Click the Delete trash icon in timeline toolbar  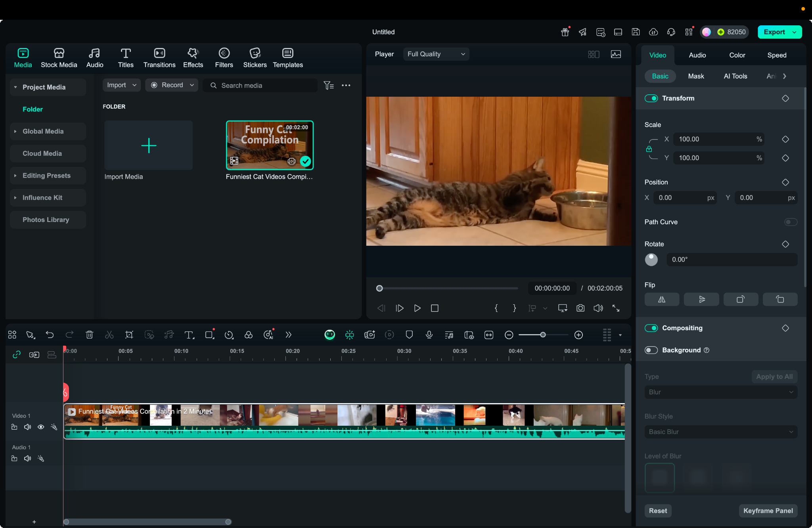tap(89, 335)
